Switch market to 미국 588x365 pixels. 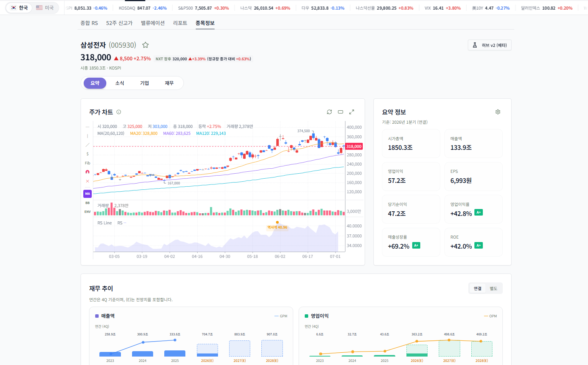click(x=45, y=8)
